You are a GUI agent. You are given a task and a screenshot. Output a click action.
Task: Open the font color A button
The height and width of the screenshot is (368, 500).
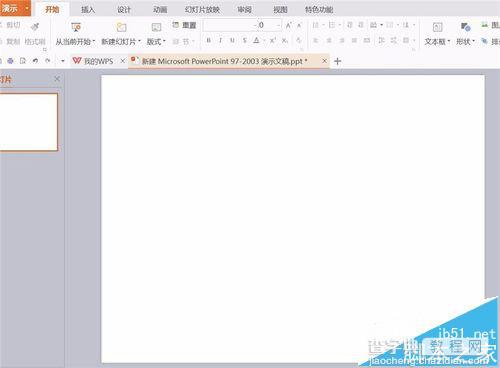[256, 41]
